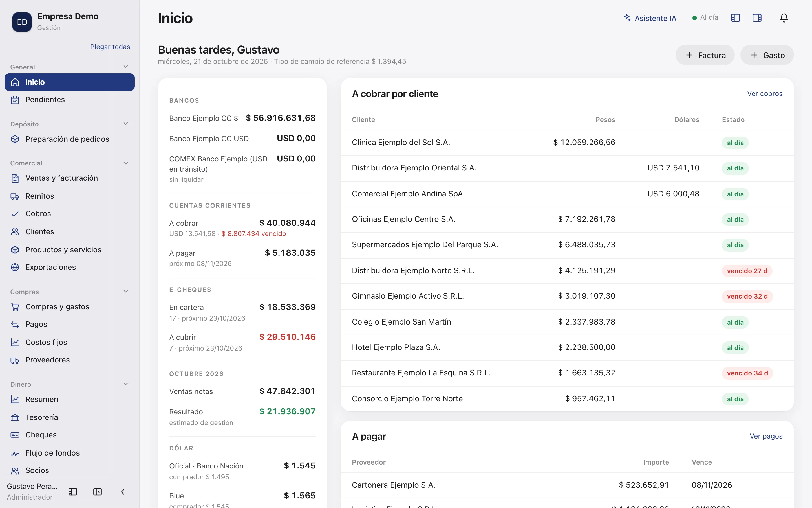The width and height of the screenshot is (812, 508).
Task: Click the bottom sidebar split-panel collapse icon
Action: tap(97, 492)
